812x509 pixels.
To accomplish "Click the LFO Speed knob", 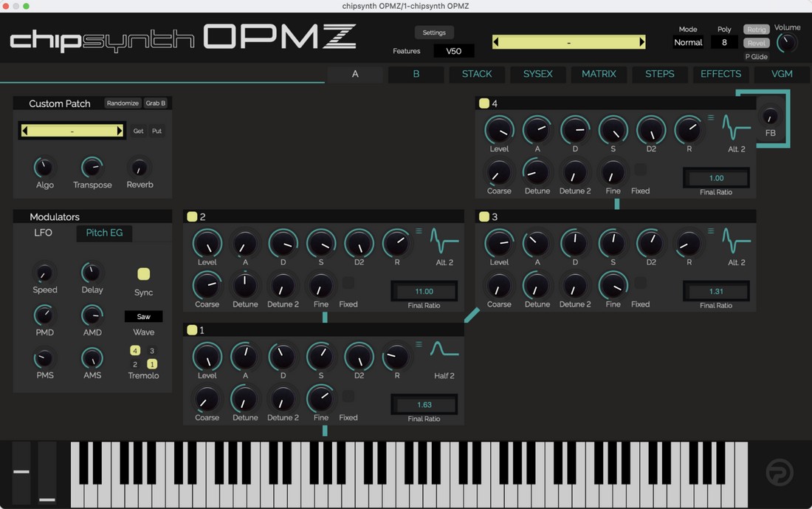I will [x=44, y=273].
